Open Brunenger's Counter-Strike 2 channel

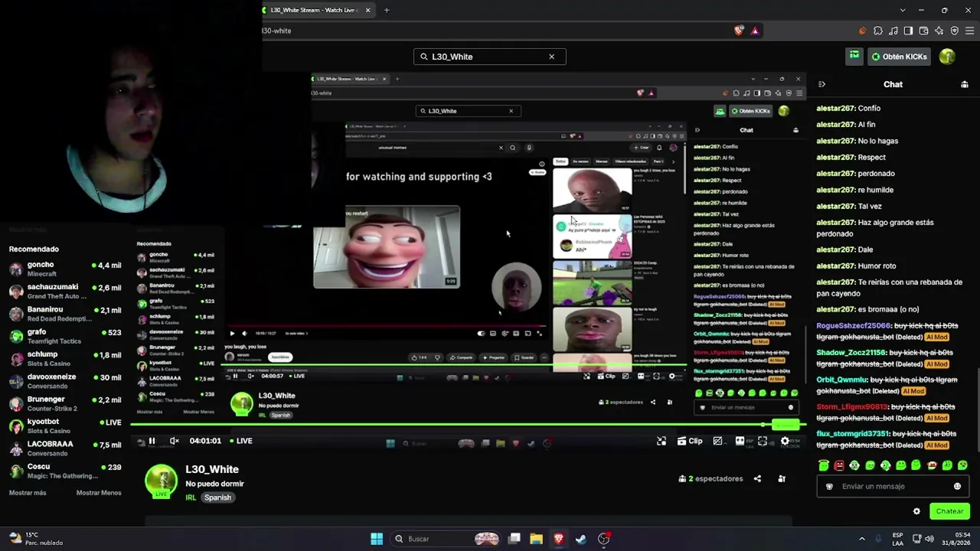click(65, 403)
